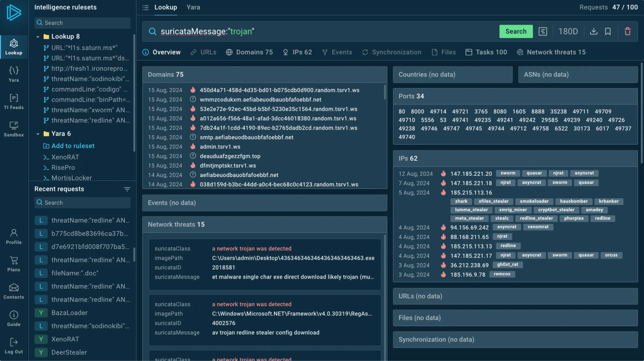
Task: Open the query details list icon
Action: coord(543,31)
